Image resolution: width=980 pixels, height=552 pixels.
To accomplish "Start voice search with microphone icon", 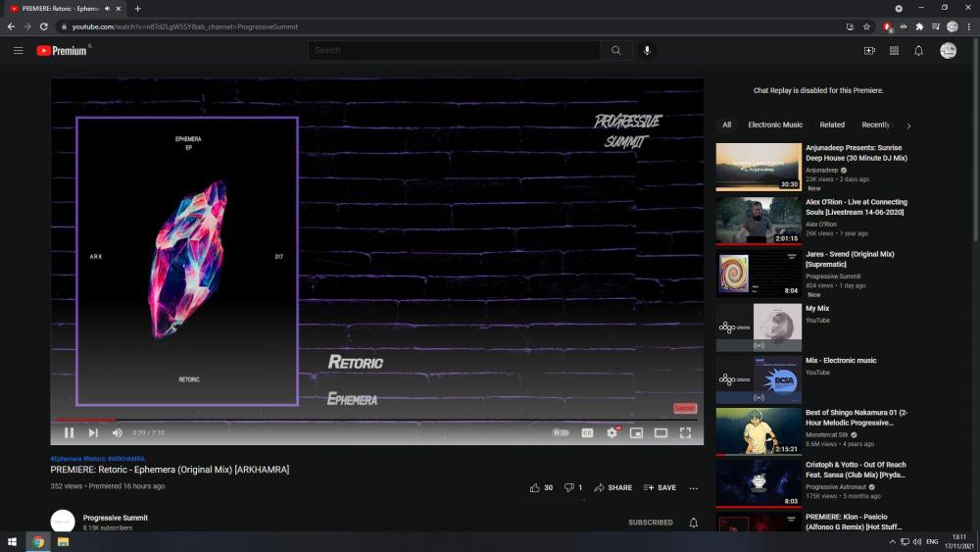I will (647, 51).
